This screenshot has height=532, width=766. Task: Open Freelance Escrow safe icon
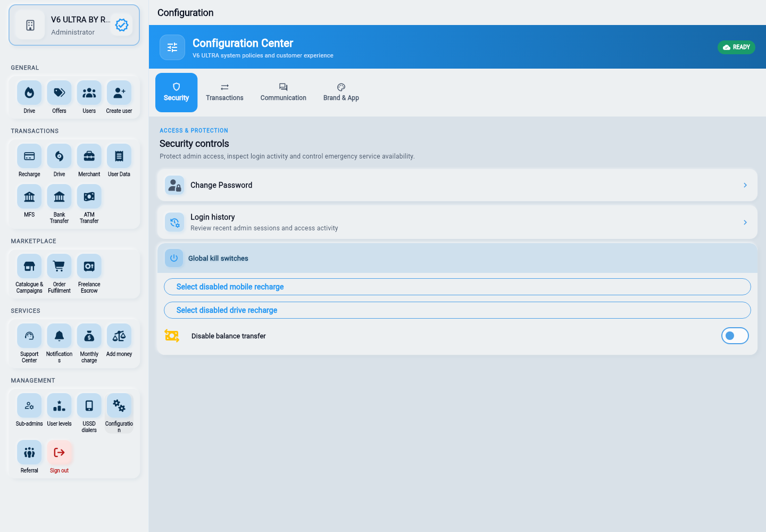coord(89,267)
